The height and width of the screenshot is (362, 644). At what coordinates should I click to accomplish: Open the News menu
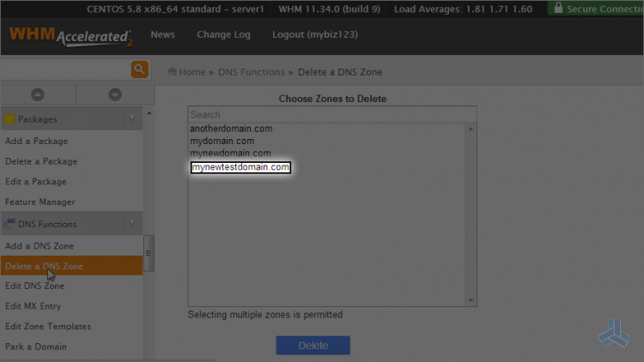(162, 34)
